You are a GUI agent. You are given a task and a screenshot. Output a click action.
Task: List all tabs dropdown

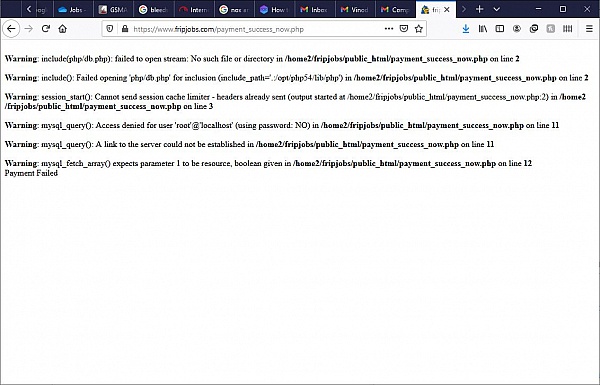tap(497, 9)
